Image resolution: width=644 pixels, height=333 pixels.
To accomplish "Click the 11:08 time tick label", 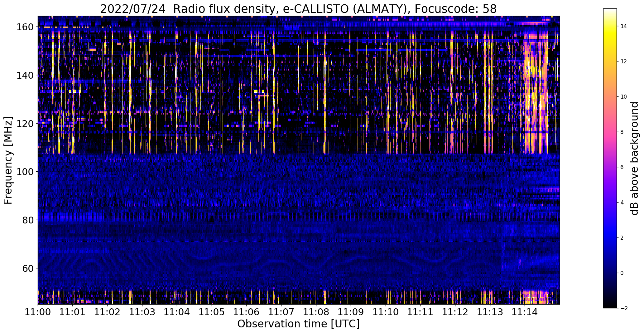I will point(316,312).
